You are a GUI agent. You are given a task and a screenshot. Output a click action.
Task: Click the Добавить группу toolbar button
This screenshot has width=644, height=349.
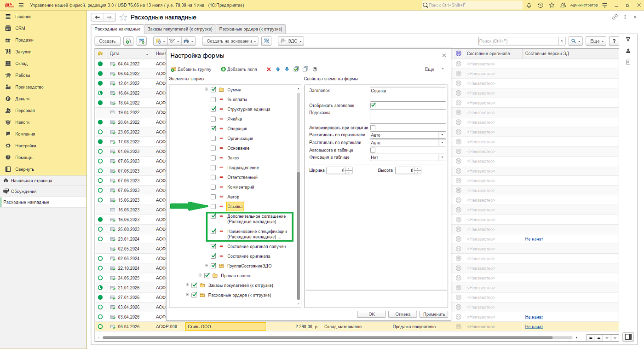point(191,70)
